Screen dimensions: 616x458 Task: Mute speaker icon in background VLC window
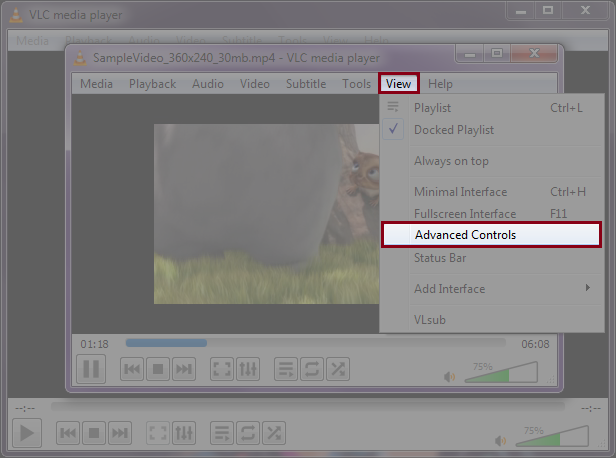[x=500, y=441]
